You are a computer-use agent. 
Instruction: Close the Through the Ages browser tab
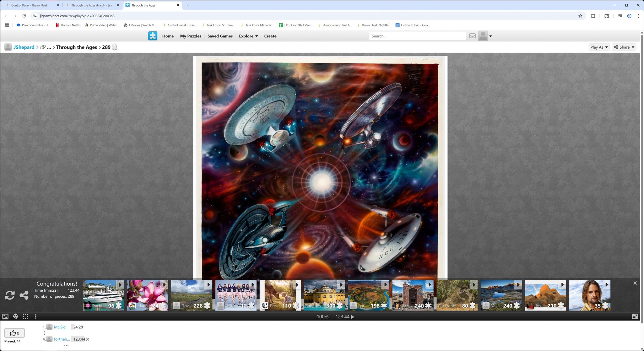pos(178,5)
